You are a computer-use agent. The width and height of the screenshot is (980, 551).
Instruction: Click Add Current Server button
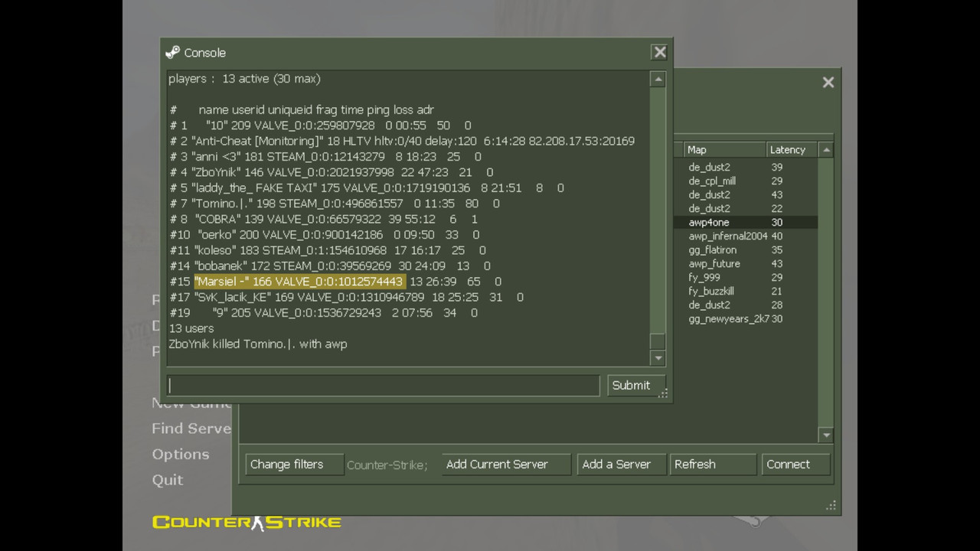(x=506, y=464)
